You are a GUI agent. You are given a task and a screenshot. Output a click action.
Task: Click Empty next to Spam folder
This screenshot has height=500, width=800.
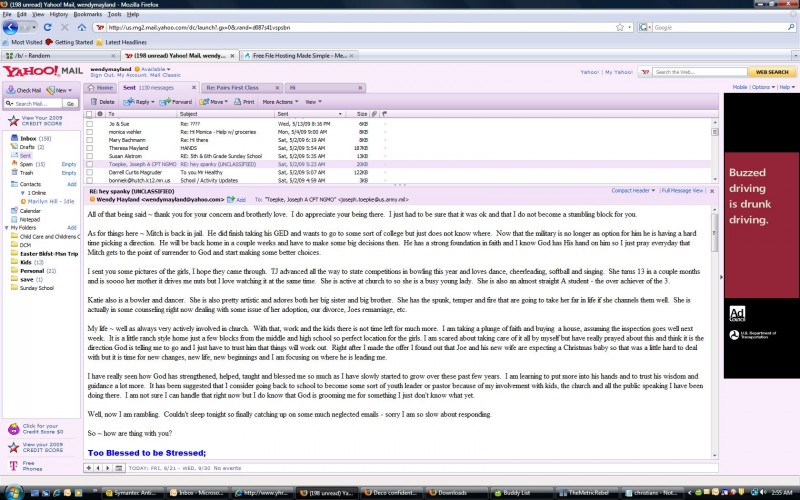click(x=69, y=164)
